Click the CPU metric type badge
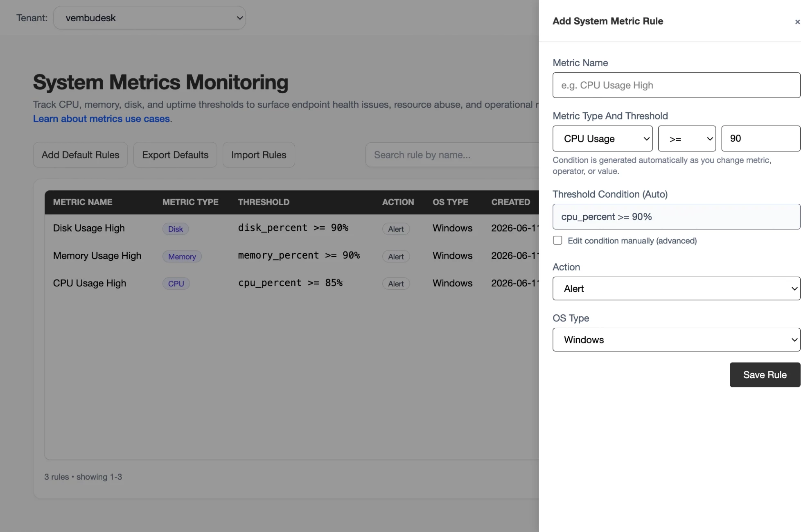Viewport: 801px width, 532px height. point(176,284)
